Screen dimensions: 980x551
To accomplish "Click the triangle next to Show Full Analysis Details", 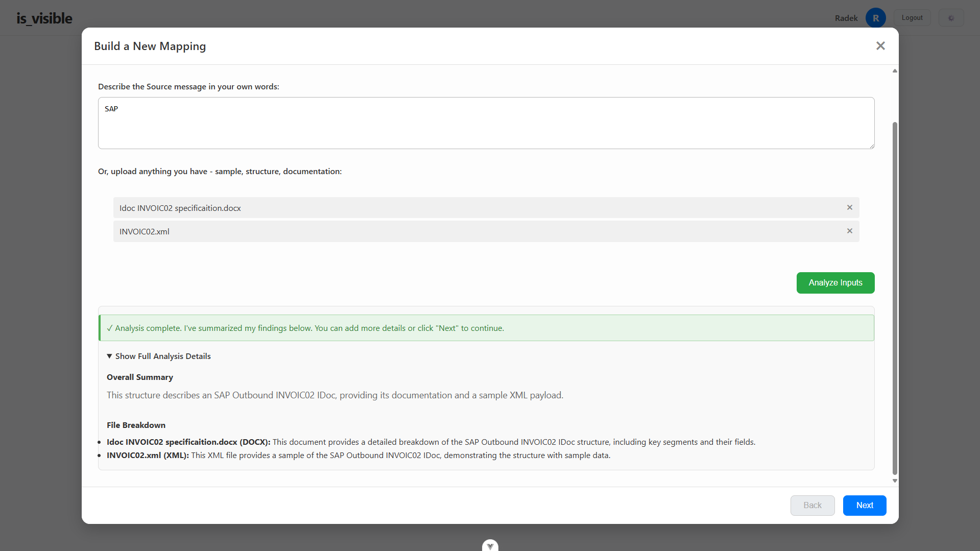I will [109, 356].
